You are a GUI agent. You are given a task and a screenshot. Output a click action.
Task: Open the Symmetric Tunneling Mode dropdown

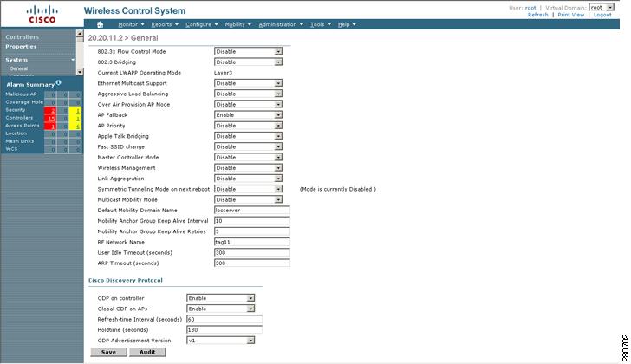248,189
